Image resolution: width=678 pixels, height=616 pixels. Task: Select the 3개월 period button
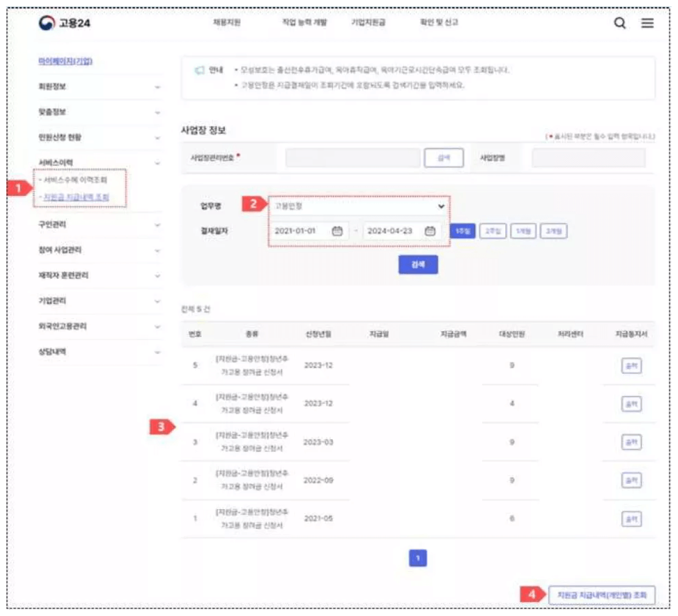point(554,231)
